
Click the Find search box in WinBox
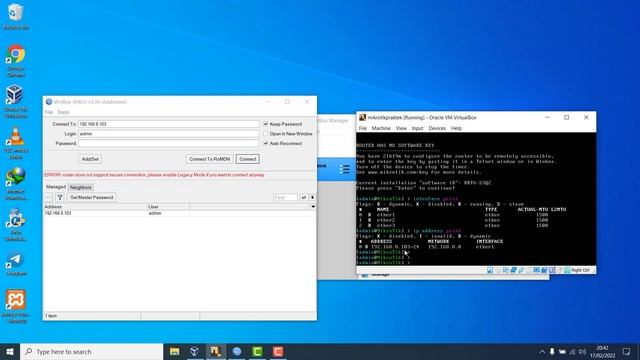coord(285,198)
